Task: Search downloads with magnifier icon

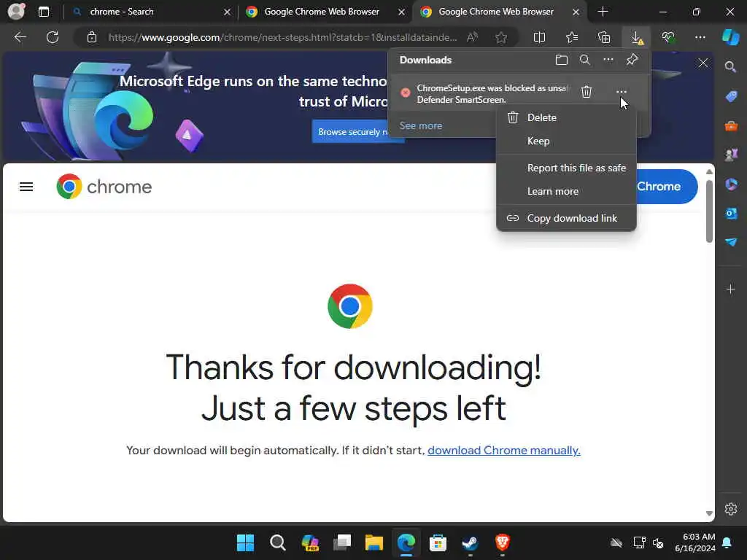Action: (x=584, y=60)
